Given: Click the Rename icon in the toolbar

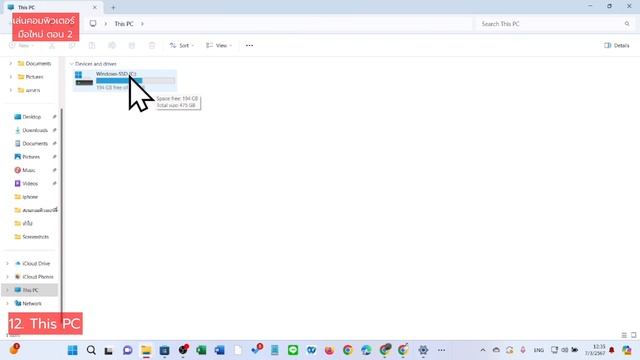Looking at the screenshot, I should [112, 46].
